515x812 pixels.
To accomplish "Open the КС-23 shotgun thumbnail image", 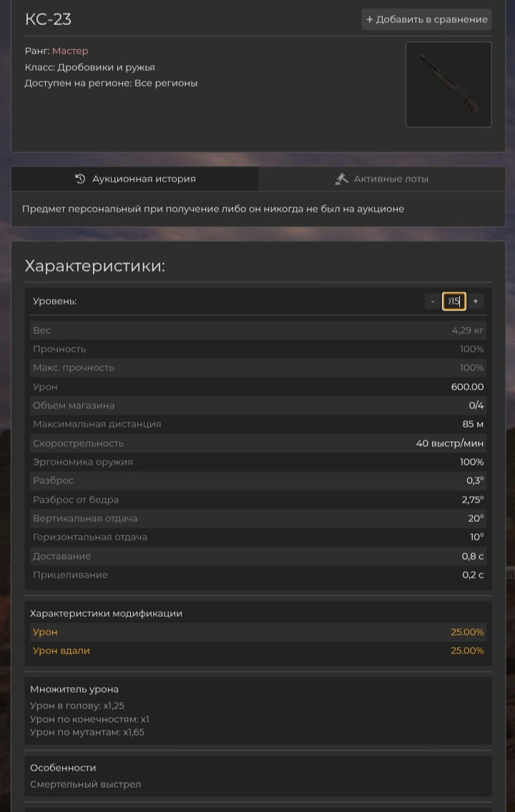I will (448, 84).
